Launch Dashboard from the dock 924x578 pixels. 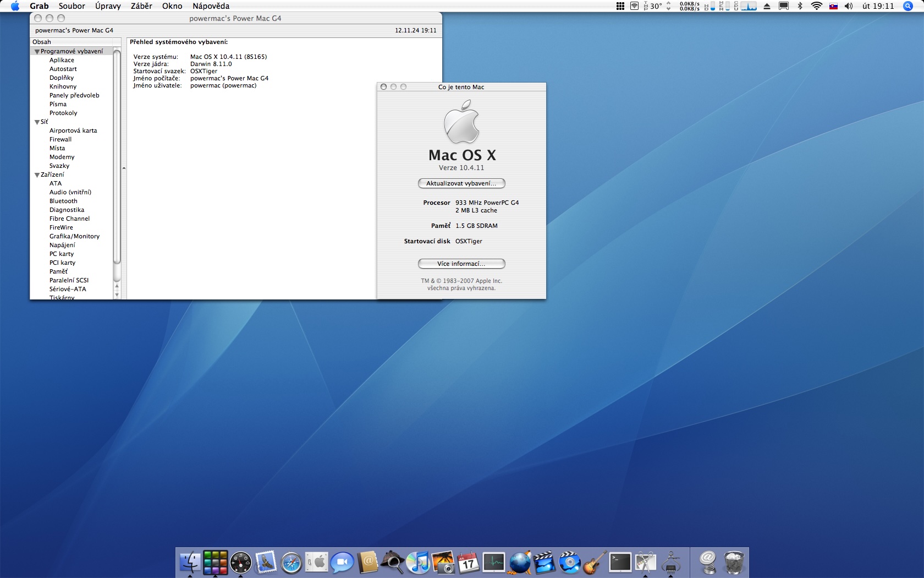click(x=240, y=562)
